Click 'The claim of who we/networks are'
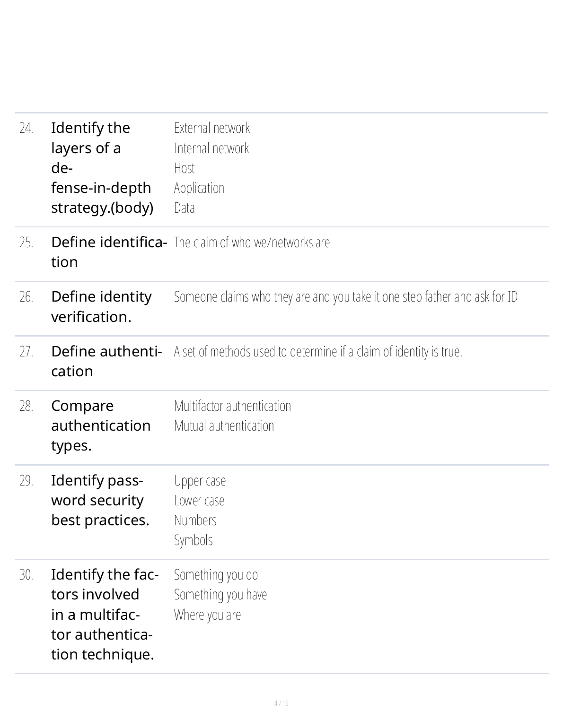563x728 pixels. (252, 243)
